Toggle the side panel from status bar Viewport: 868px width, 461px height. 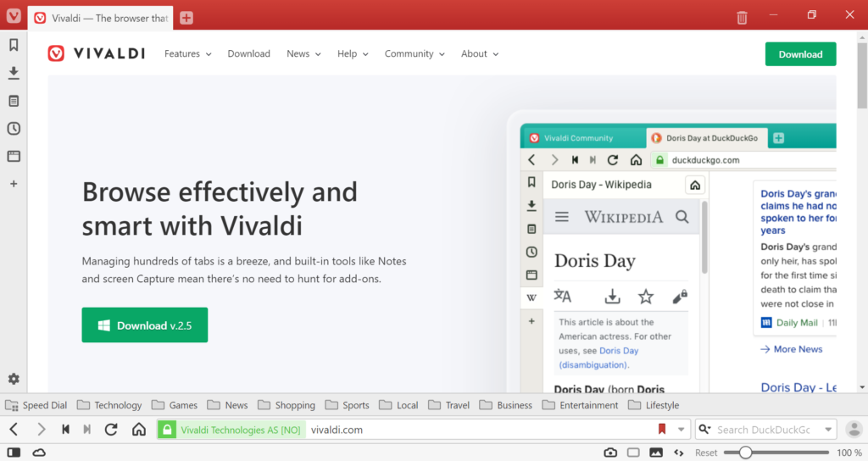[14, 453]
